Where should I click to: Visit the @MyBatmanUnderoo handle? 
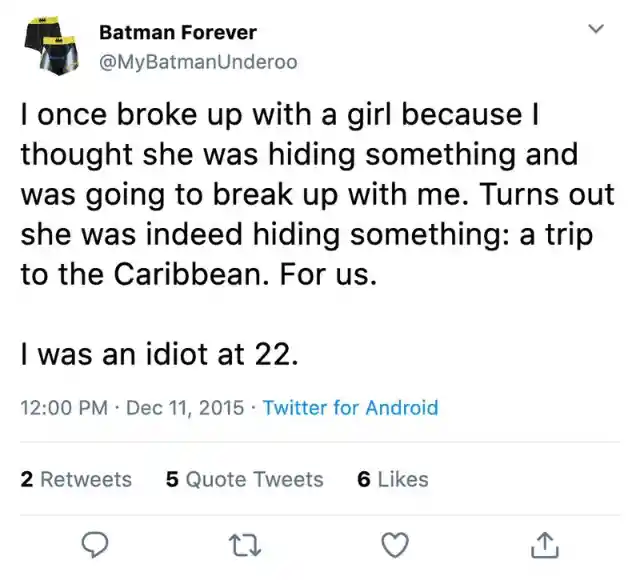[198, 62]
